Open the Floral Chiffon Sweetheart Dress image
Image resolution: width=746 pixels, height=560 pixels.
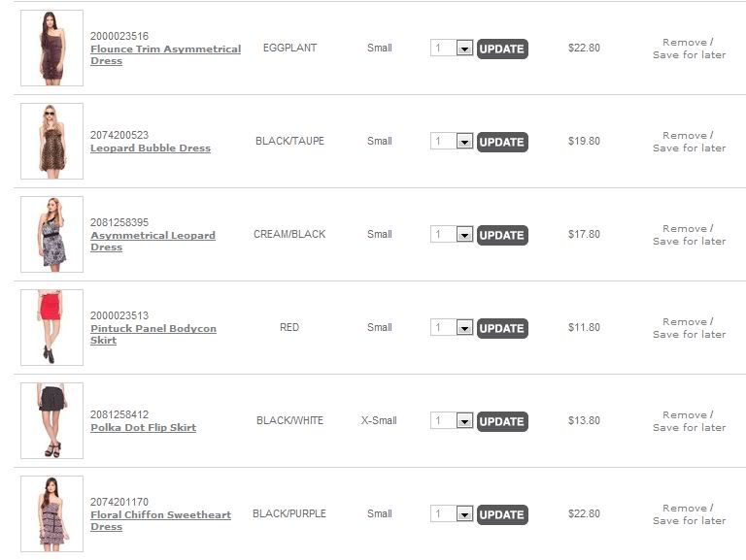coord(51,513)
